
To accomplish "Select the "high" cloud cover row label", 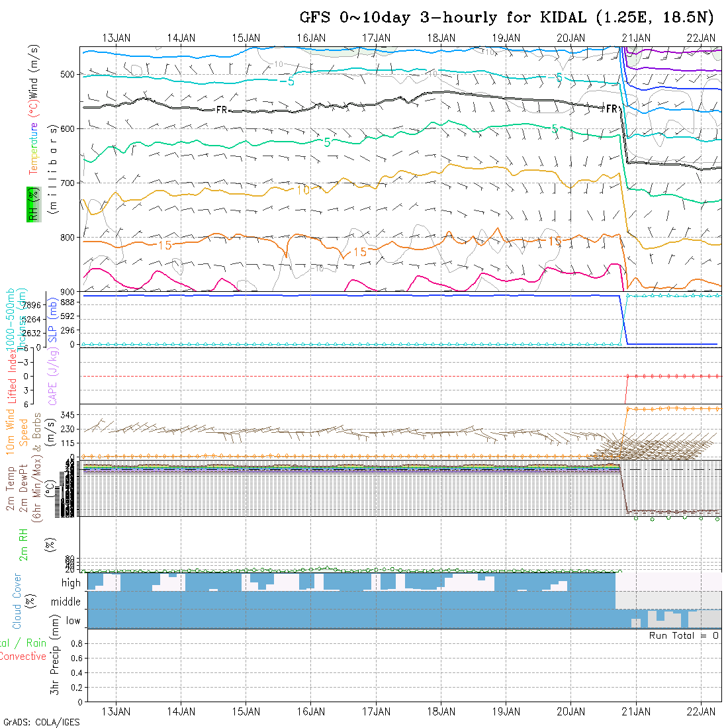I will tap(71, 583).
